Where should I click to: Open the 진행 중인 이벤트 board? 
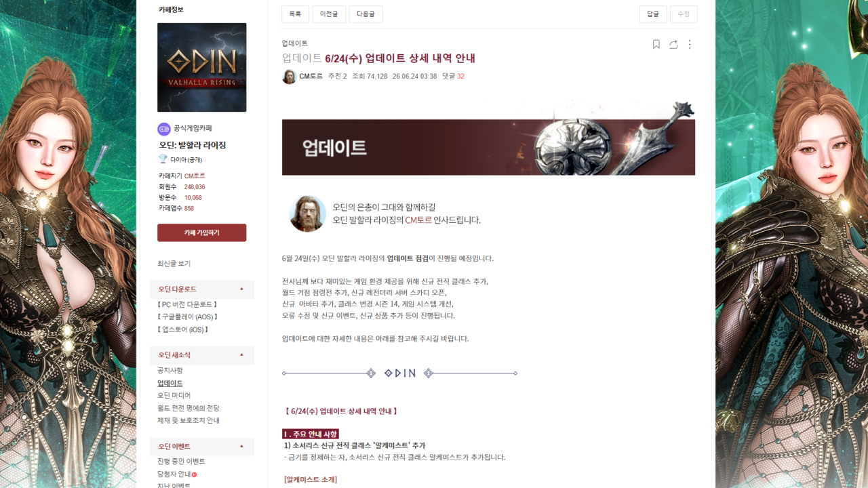point(181,462)
